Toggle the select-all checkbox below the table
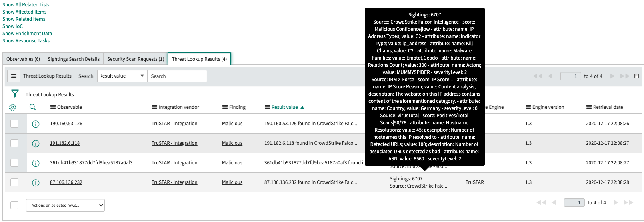 coord(14,205)
